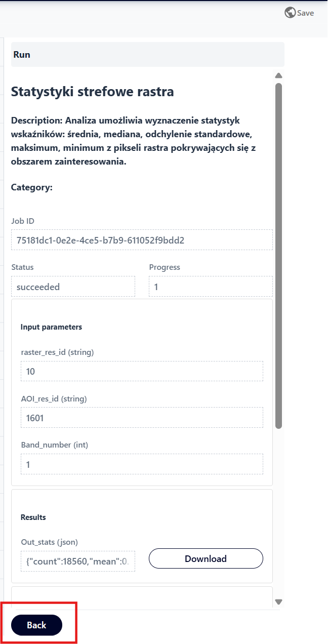
Task: Click the vertical scrollbar thumb
Action: (x=278, y=256)
